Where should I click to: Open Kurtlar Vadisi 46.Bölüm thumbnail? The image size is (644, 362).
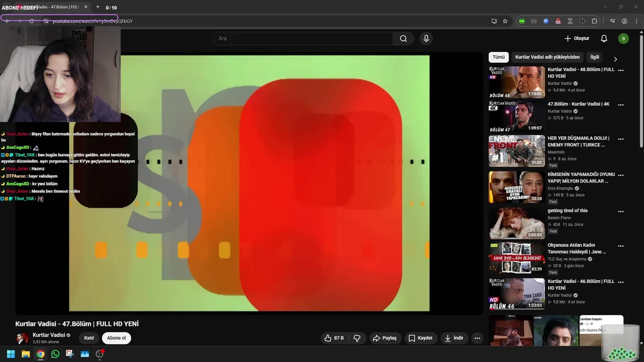[x=517, y=294]
